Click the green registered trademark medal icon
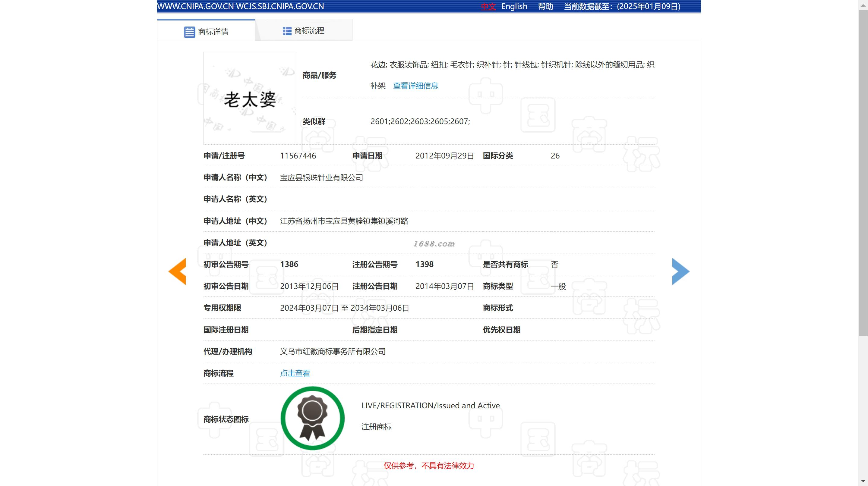Screen dimensions: 868x486 click(x=312, y=418)
